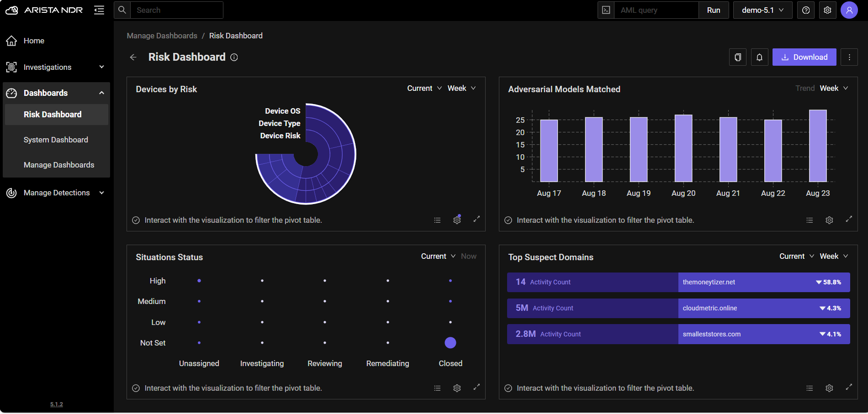Open the user profile avatar
The height and width of the screenshot is (414, 868).
849,10
